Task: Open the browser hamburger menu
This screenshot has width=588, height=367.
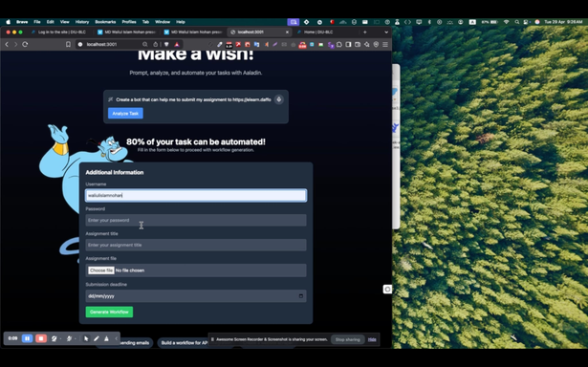Action: point(385,44)
